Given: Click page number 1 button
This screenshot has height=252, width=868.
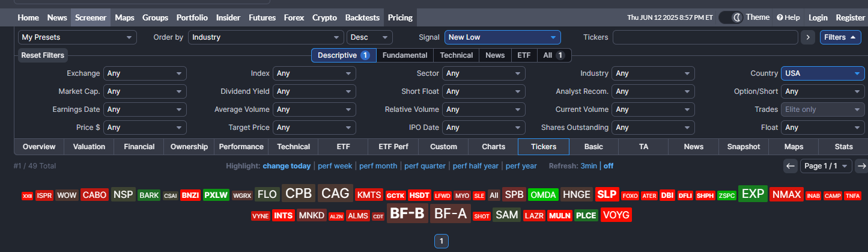Looking at the screenshot, I should 441,241.
